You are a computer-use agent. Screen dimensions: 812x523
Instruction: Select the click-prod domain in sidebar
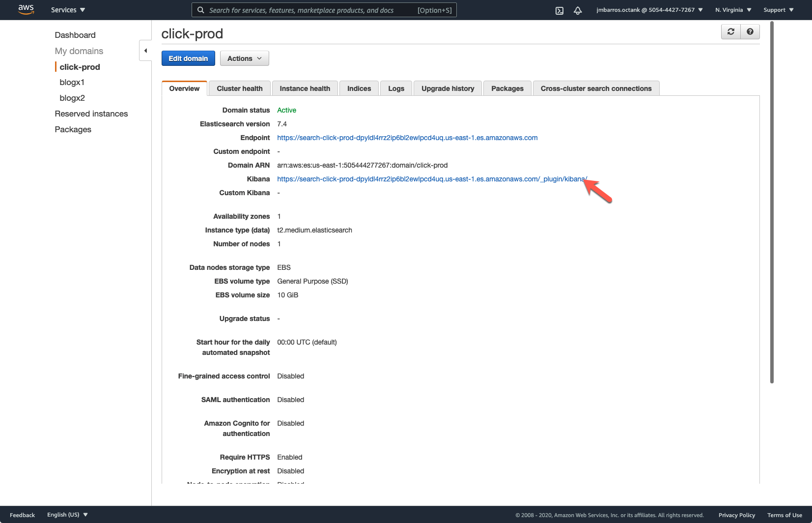(x=80, y=67)
